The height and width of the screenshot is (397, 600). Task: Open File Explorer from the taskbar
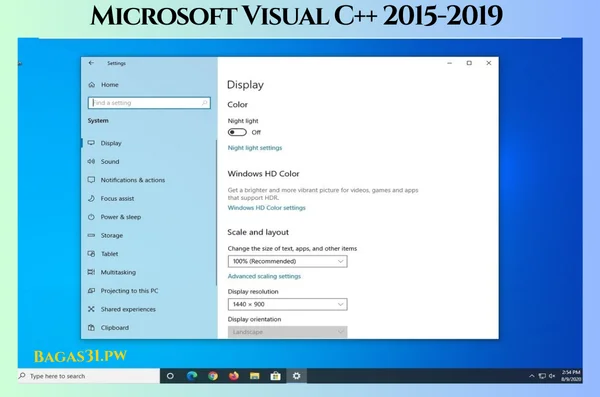[x=255, y=376]
